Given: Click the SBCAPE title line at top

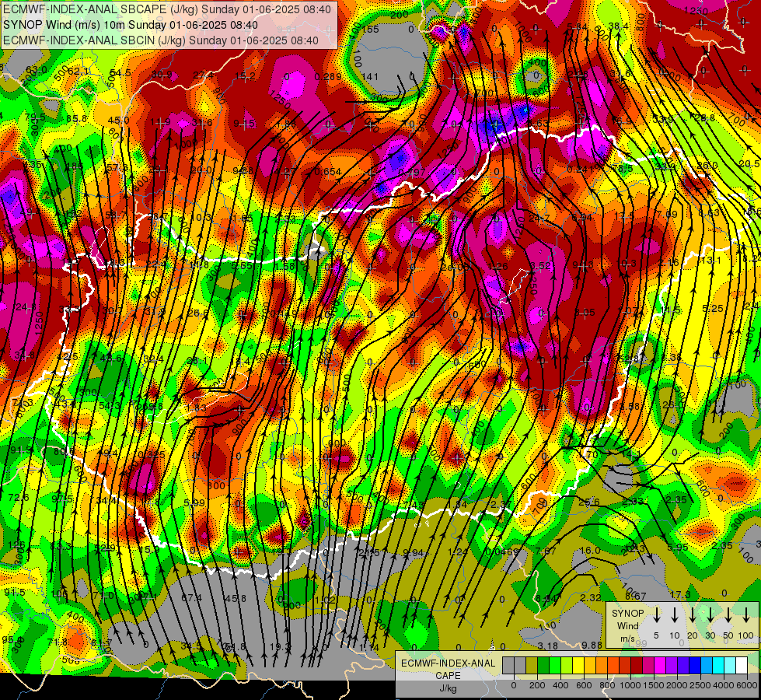Looking at the screenshot, I should pyautogui.click(x=167, y=9).
